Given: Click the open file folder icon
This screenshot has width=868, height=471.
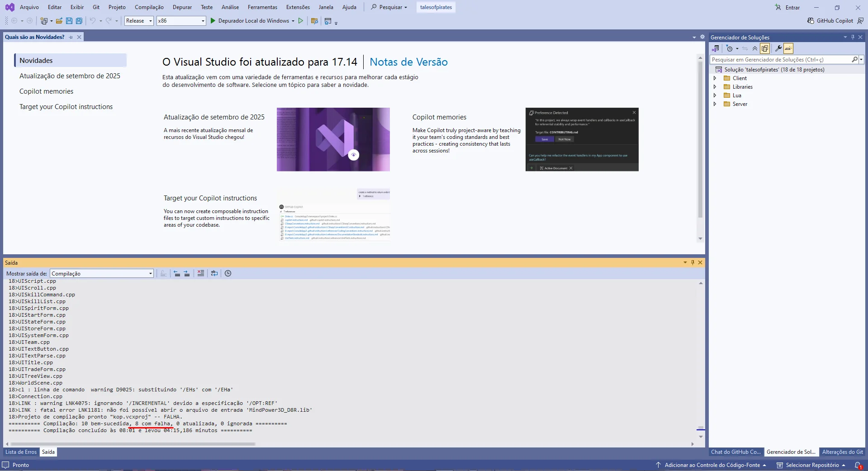Looking at the screenshot, I should (59, 21).
